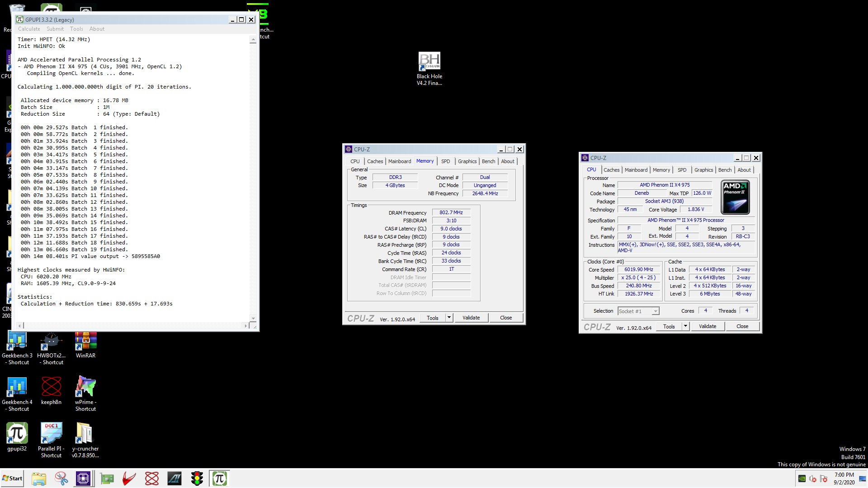Open wPrime desktop shortcut
Viewport: 868px width, 488px height.
[85, 394]
